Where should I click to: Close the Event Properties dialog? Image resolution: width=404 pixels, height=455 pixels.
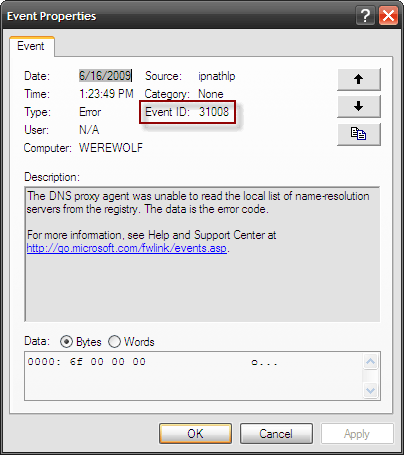coord(388,15)
